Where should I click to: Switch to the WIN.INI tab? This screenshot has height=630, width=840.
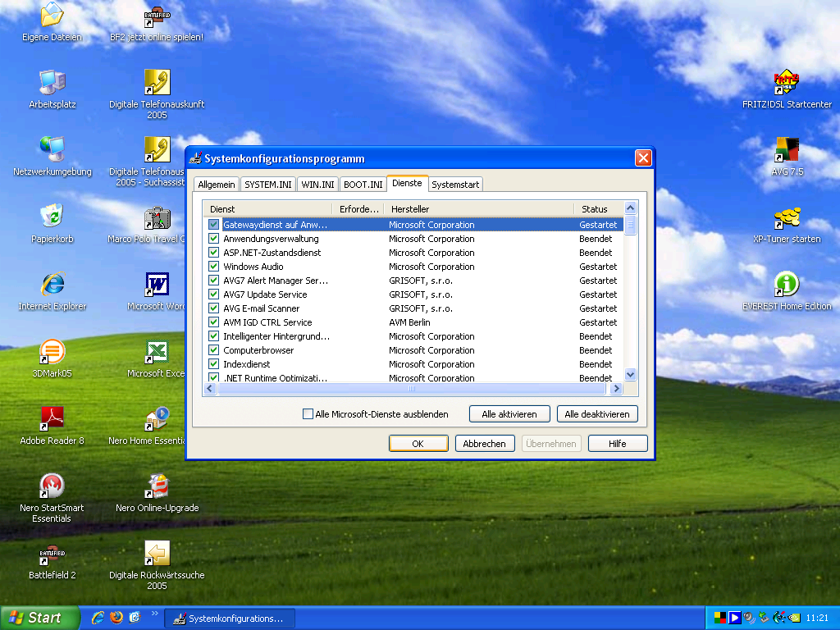point(317,185)
